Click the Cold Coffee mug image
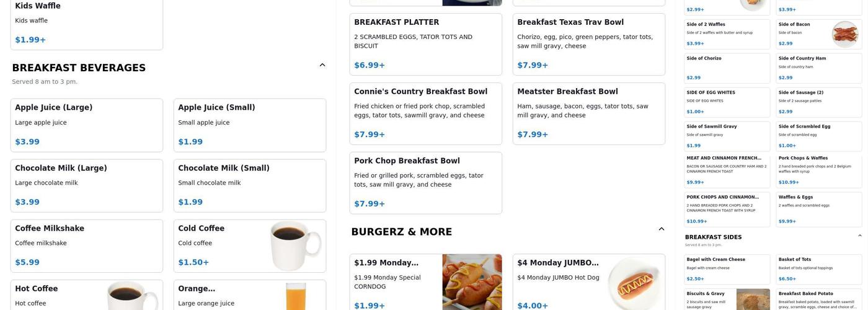The height and width of the screenshot is (310, 868). [296, 246]
